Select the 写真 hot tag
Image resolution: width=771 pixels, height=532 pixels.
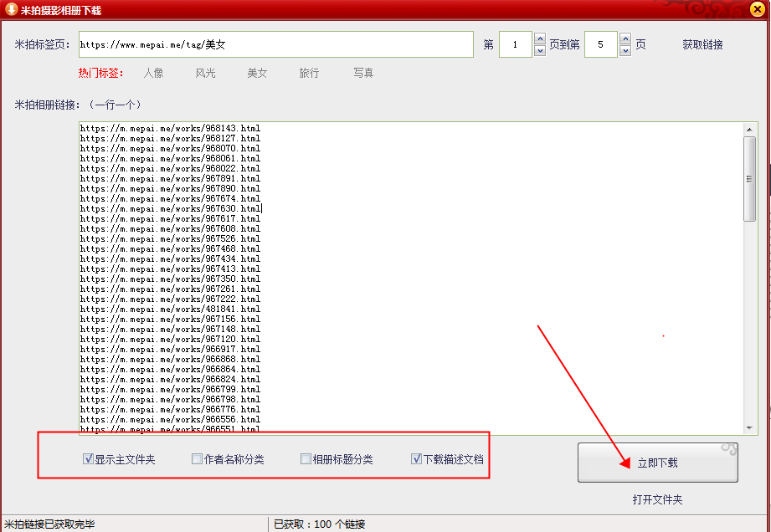pyautogui.click(x=363, y=74)
